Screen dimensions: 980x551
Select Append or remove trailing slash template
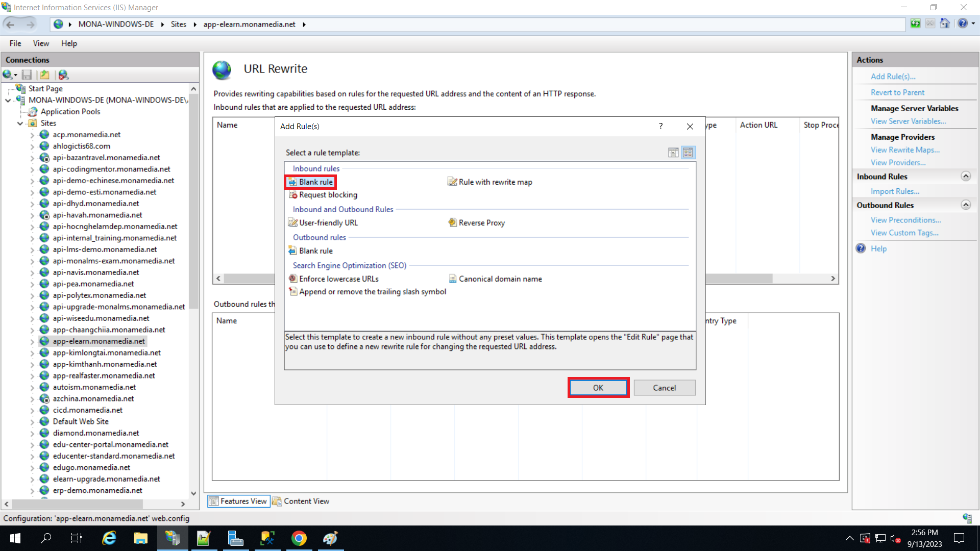point(367,292)
